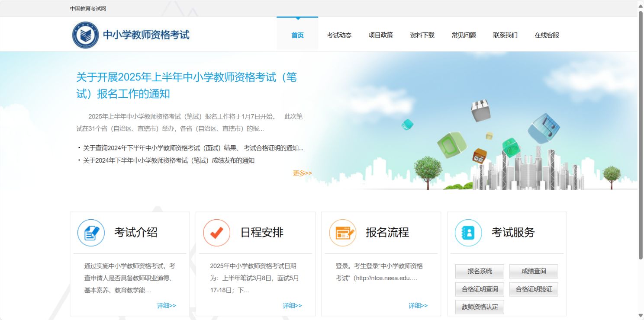Click the 报名流程 orange document icon
Viewport: 644px width, 320px height.
tap(342, 232)
